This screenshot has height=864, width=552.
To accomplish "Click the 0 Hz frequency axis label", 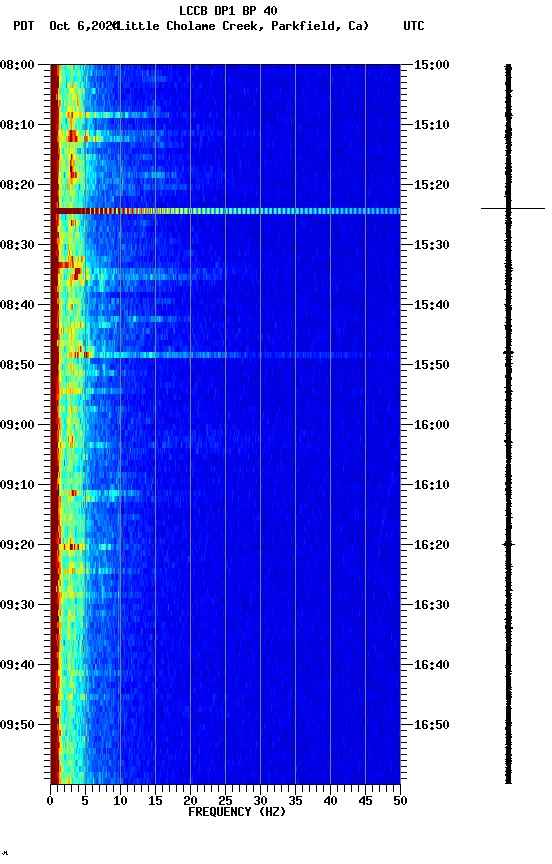I will (51, 801).
